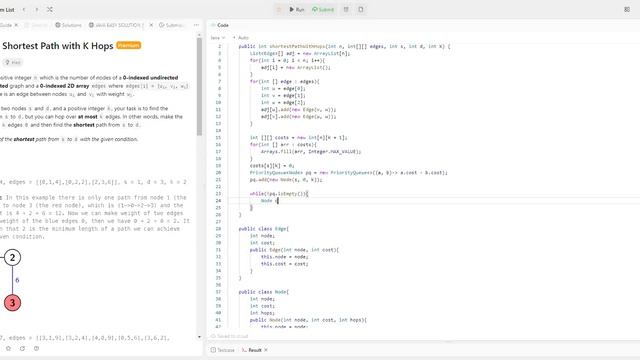Viewport: 640px width, 360px height.
Task: Click Problem List in top-left corner
Action: point(7,9)
